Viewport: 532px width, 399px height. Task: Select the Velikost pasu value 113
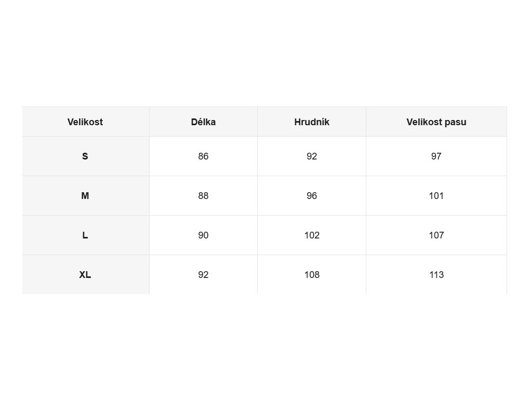pos(436,275)
